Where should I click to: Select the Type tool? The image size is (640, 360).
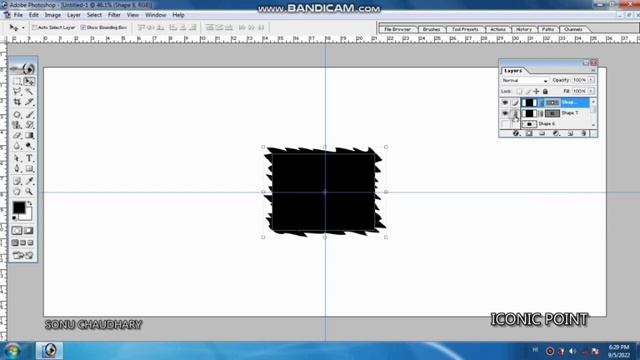[29, 158]
